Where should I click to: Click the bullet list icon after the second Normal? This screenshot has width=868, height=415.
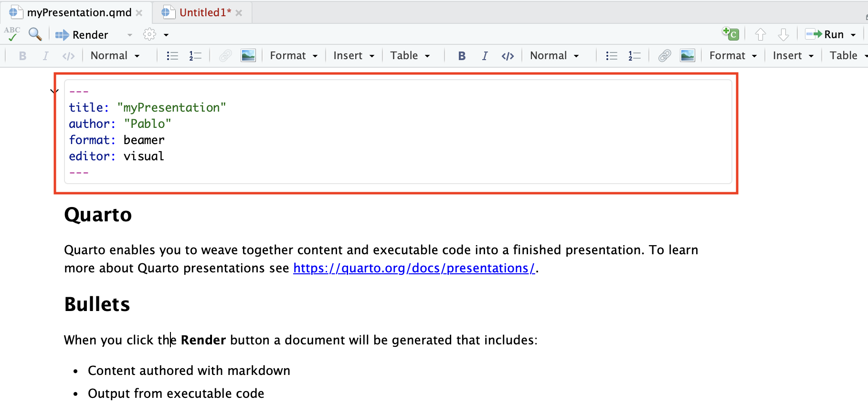[612, 56]
